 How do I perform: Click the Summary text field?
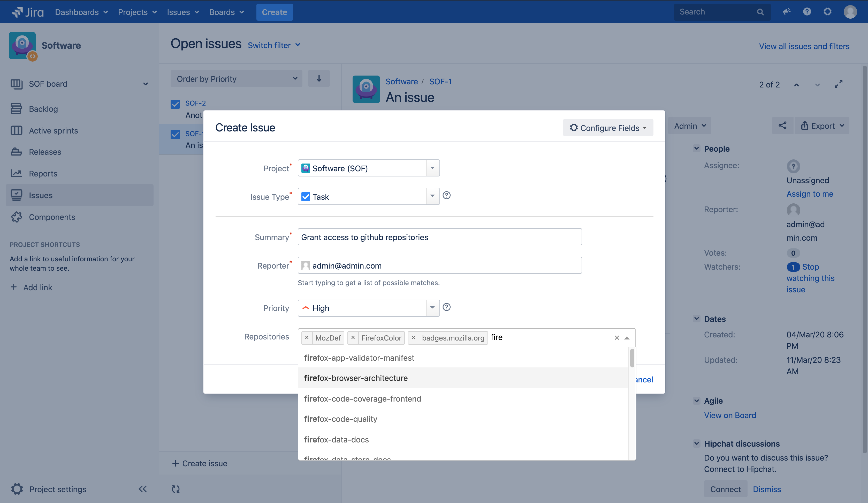tap(439, 237)
